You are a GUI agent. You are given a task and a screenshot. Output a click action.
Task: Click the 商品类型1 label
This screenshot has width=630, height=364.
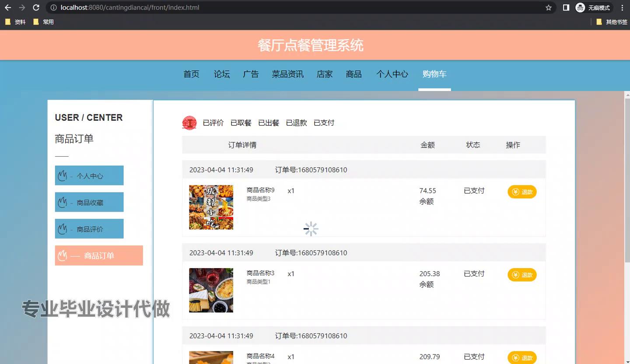259,282
